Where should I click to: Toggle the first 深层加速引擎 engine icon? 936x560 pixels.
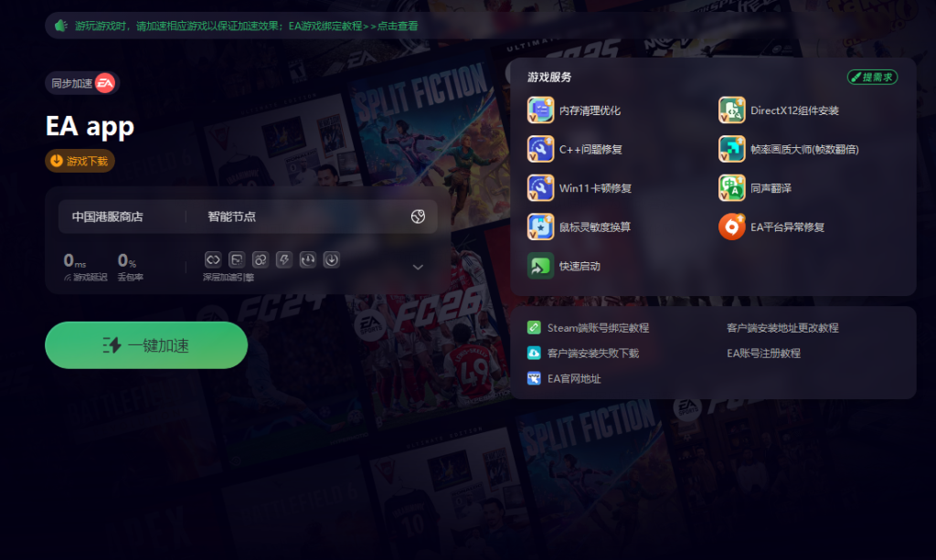[212, 260]
